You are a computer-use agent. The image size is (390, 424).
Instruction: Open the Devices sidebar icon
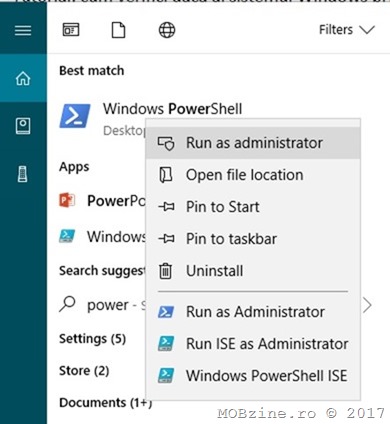click(22, 174)
